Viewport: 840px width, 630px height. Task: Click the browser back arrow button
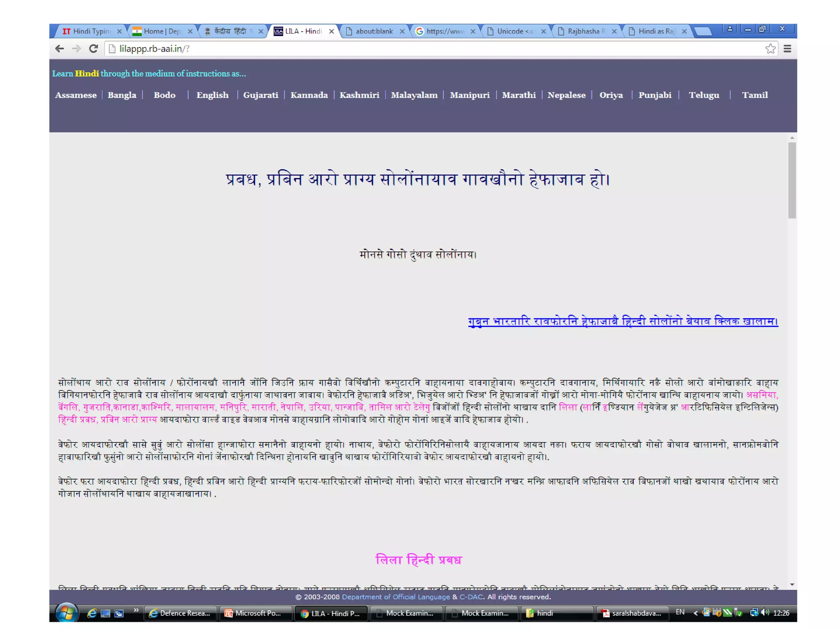click(59, 49)
